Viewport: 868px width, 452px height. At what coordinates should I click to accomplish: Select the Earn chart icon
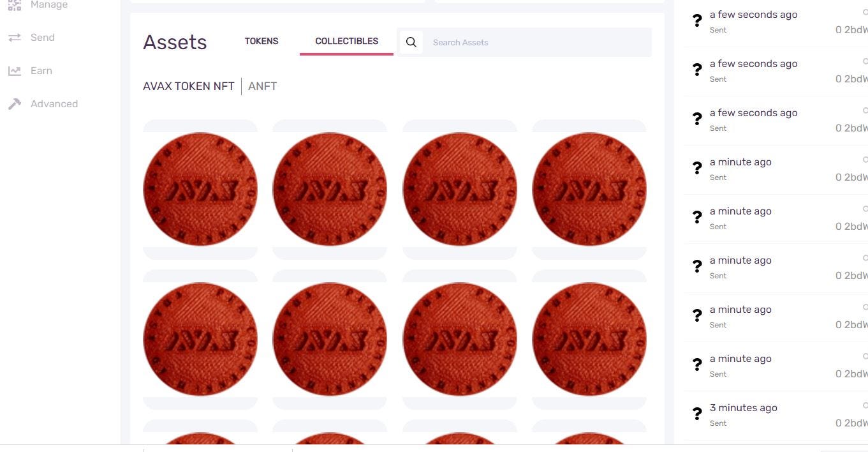click(x=14, y=71)
